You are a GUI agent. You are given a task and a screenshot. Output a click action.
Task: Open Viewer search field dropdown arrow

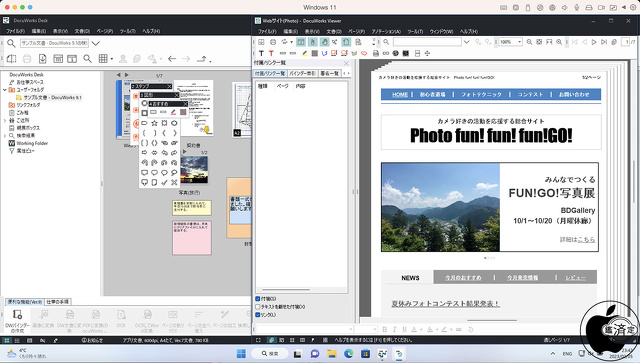pyautogui.click(x=467, y=42)
